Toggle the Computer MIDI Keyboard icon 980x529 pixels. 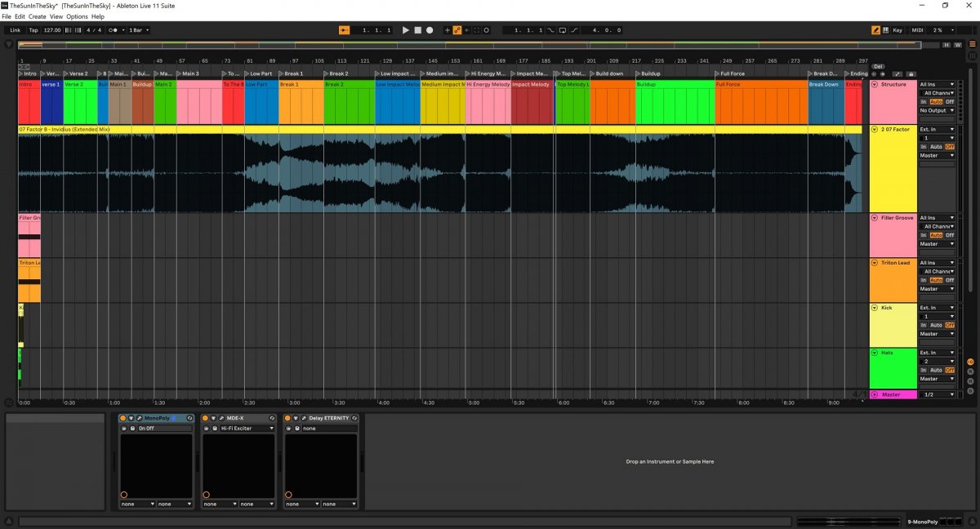pos(886,30)
